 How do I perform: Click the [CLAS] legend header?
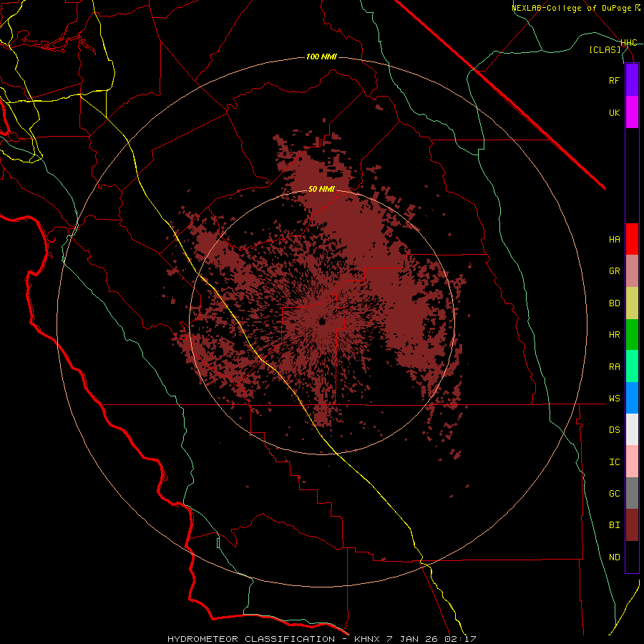pos(605,49)
